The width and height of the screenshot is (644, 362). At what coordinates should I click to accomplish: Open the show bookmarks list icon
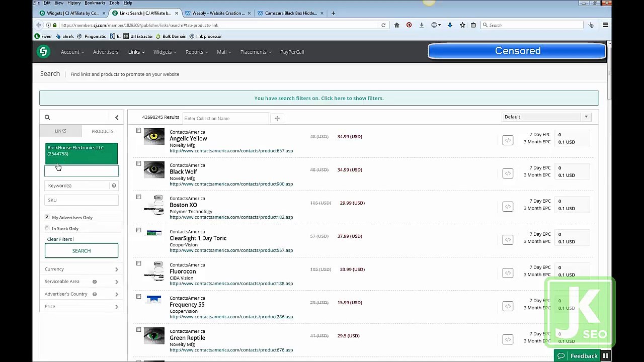click(473, 25)
